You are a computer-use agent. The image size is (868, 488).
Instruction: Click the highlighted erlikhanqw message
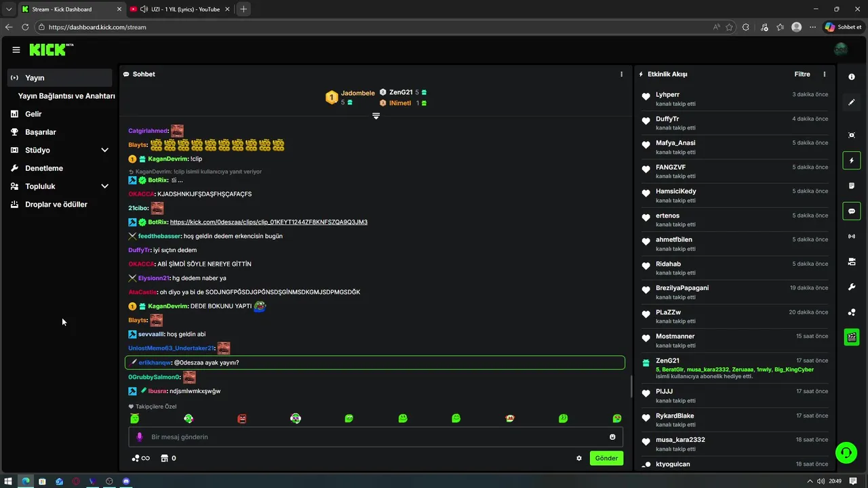(375, 363)
